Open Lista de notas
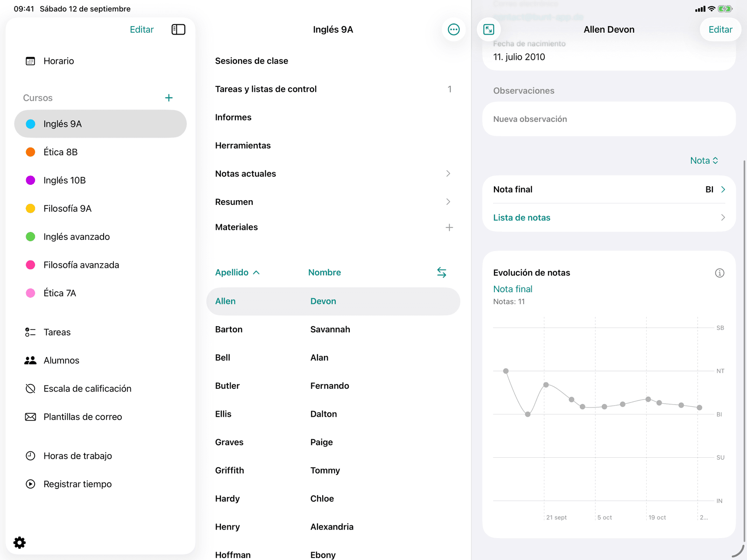The height and width of the screenshot is (560, 747). point(609,217)
